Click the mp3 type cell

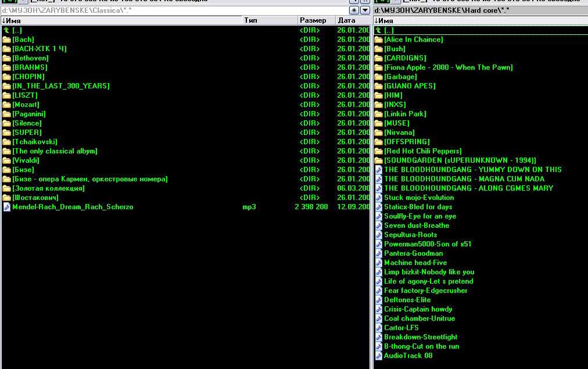[x=249, y=207]
